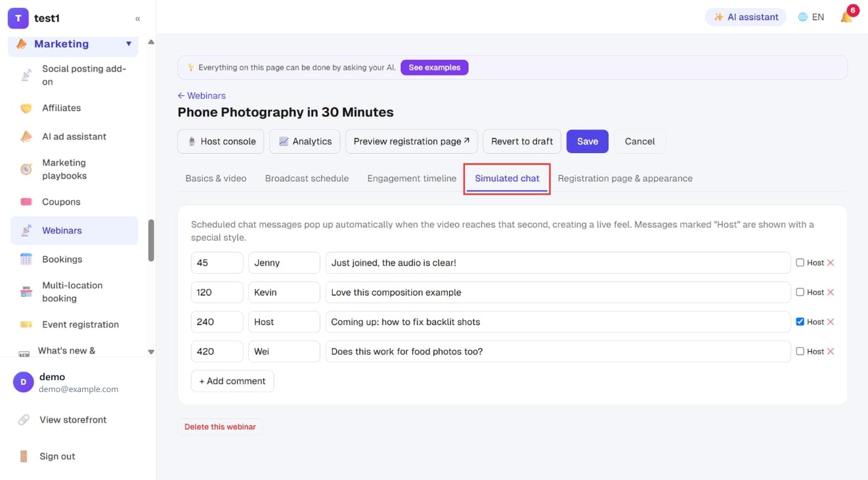868x480 pixels.
Task: Click Revert to draft
Action: click(522, 141)
